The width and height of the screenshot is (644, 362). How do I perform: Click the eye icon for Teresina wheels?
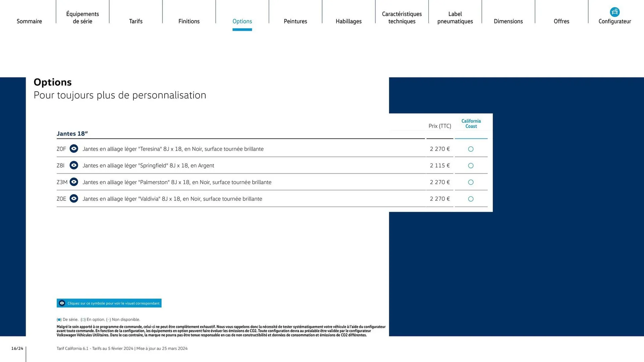click(74, 148)
